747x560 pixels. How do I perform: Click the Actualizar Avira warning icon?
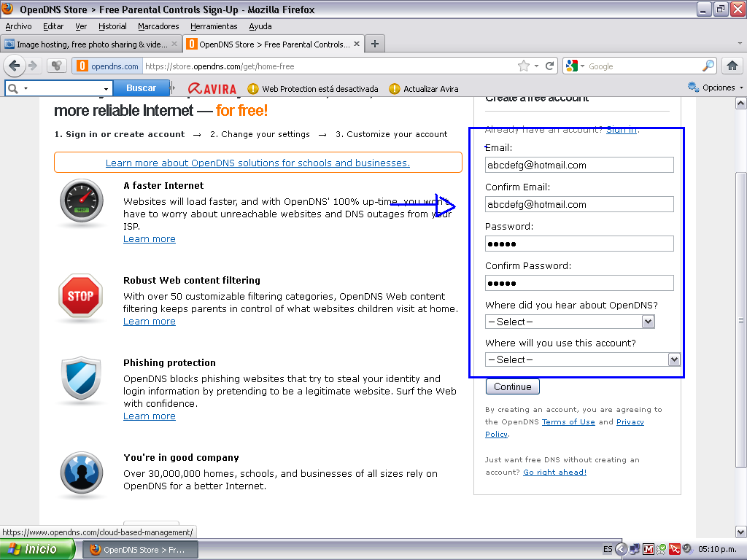pos(395,88)
